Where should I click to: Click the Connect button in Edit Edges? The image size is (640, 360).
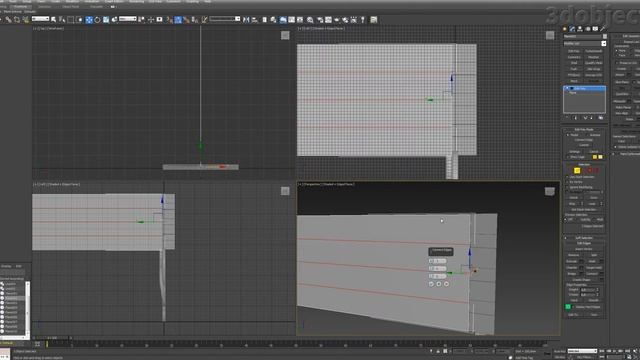click(592, 273)
